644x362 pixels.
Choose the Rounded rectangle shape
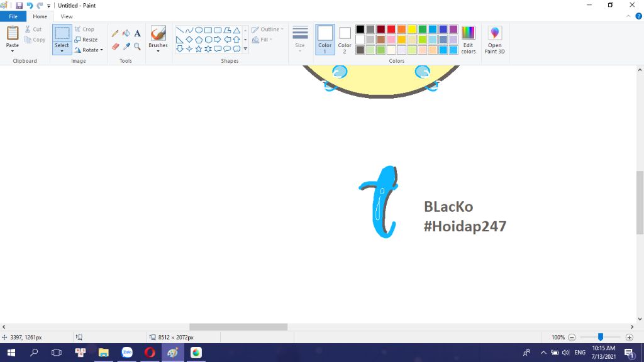[218, 30]
